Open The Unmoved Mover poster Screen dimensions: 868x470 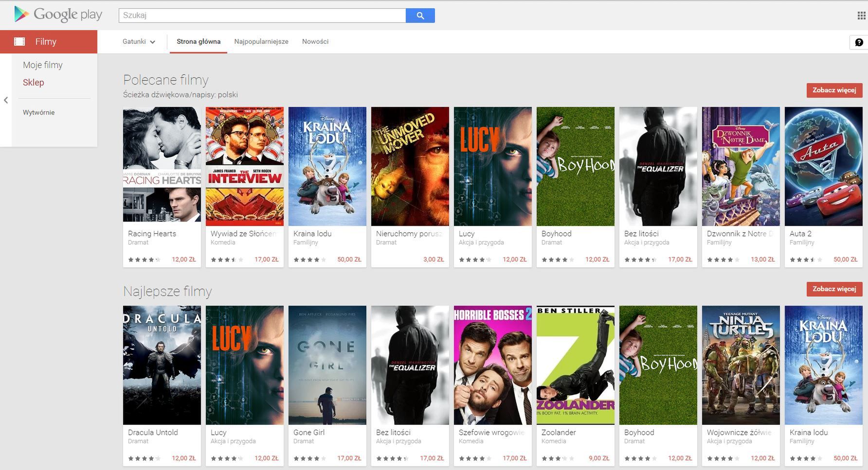point(410,167)
